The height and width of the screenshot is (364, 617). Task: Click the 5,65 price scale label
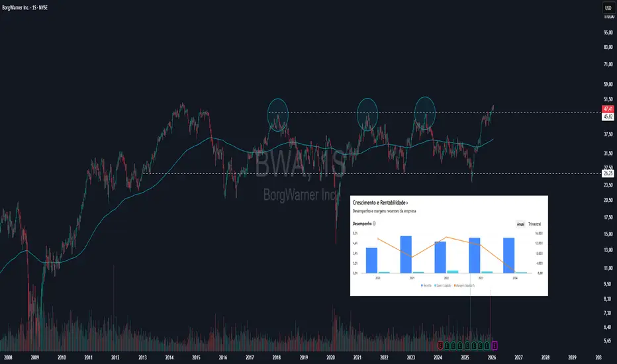point(608,341)
